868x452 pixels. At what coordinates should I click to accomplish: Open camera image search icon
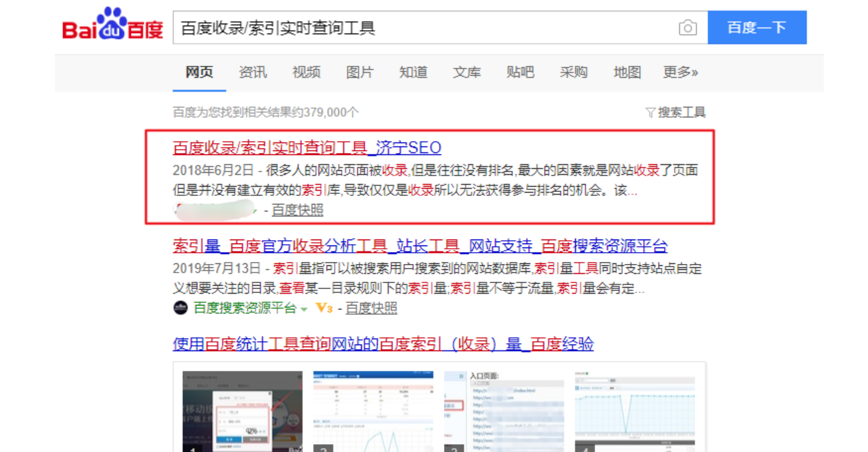688,28
